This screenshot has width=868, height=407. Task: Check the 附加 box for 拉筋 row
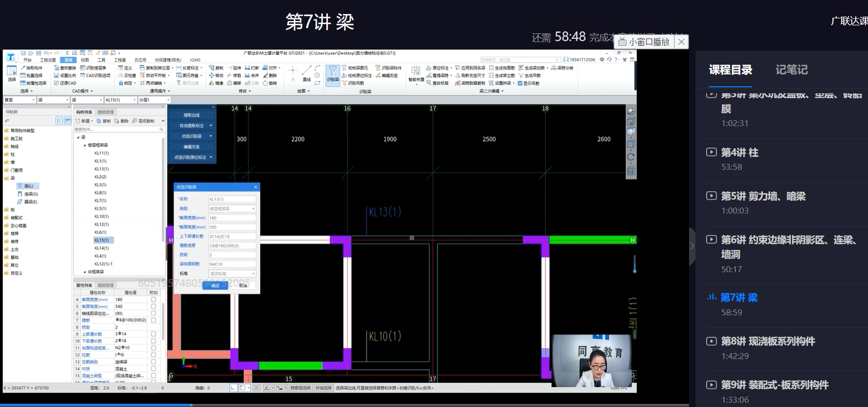click(x=154, y=355)
